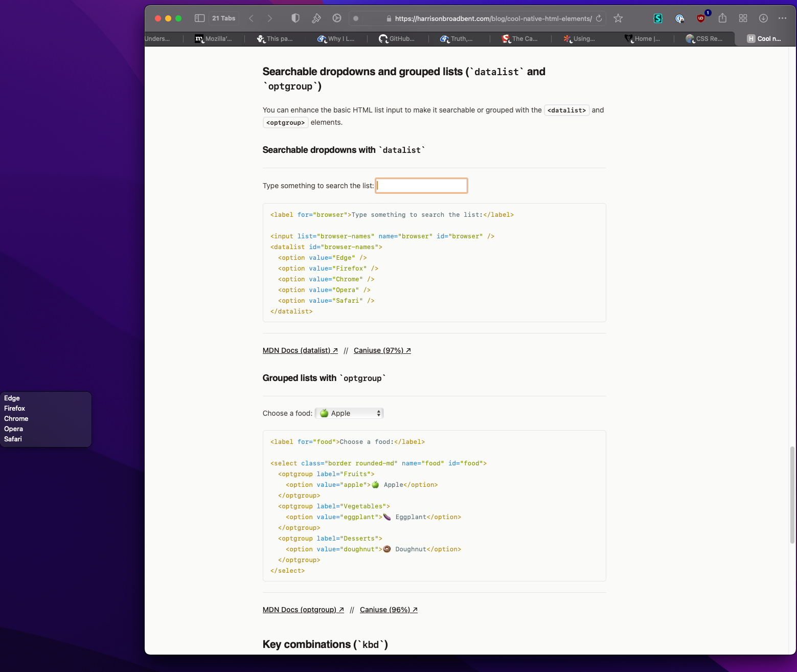
Task: Switch to the GitHub tab
Action: [397, 39]
